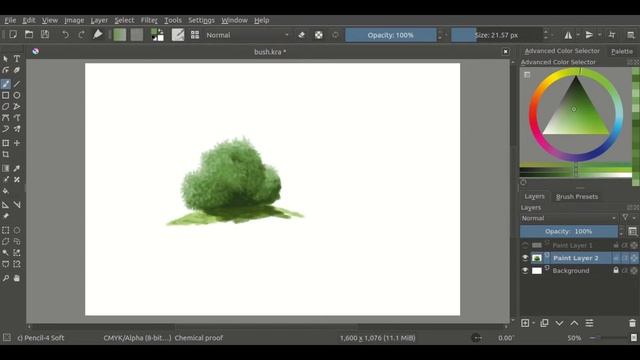The image size is (640, 360).
Task: Open the brush editor pen icon
Action: tap(178, 35)
